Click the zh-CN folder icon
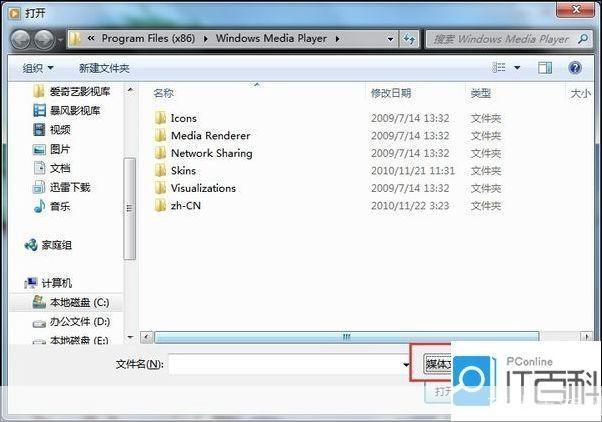Screen dimensions: 602x422 pyautogui.click(x=160, y=205)
